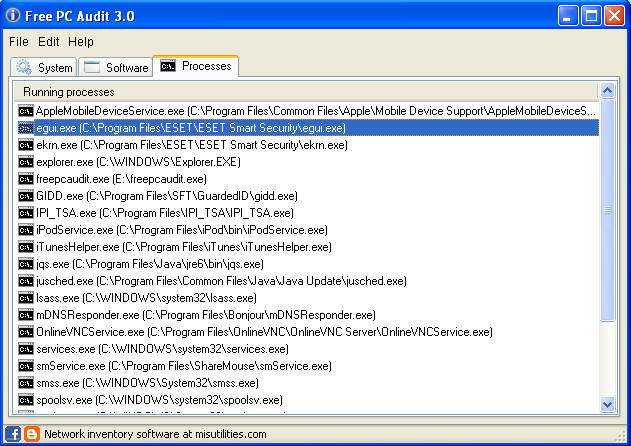This screenshot has height=446, width=631.
Task: Highlight the mDNSResponder.exe Bonjour row
Action: point(308,315)
